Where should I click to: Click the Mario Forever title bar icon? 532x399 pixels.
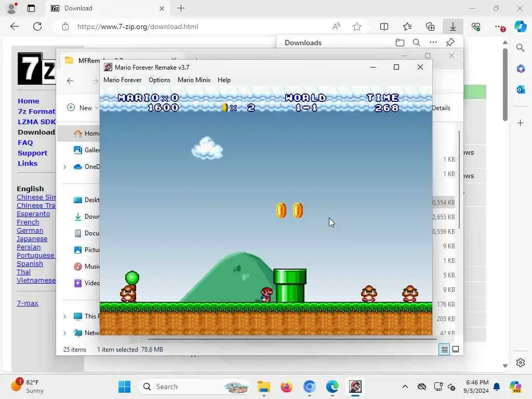click(x=108, y=67)
